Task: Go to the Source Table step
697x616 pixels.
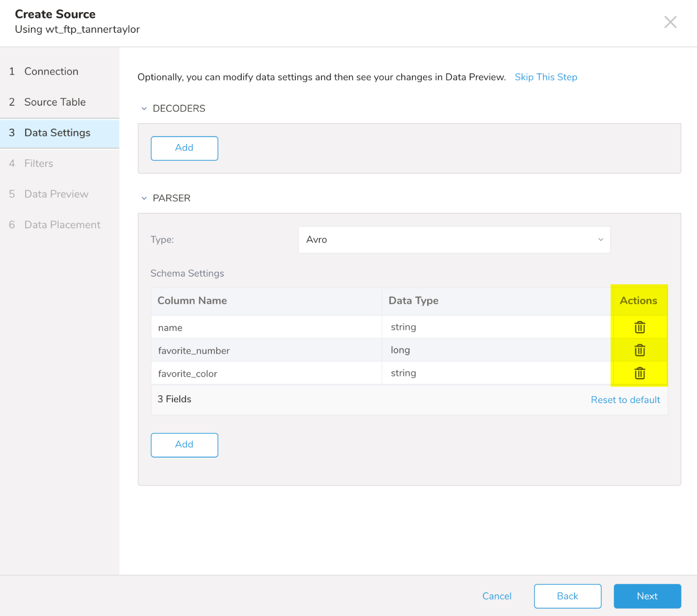Action: click(x=55, y=102)
